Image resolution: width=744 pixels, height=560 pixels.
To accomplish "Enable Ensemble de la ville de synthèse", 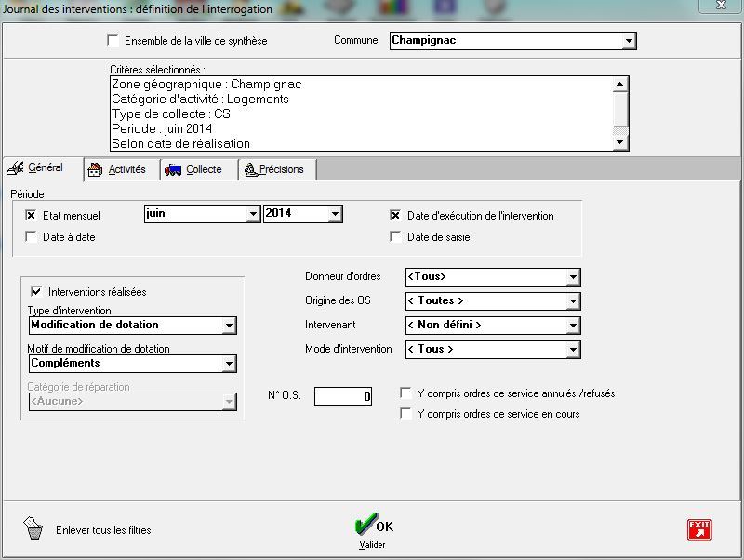I will tap(113, 41).
